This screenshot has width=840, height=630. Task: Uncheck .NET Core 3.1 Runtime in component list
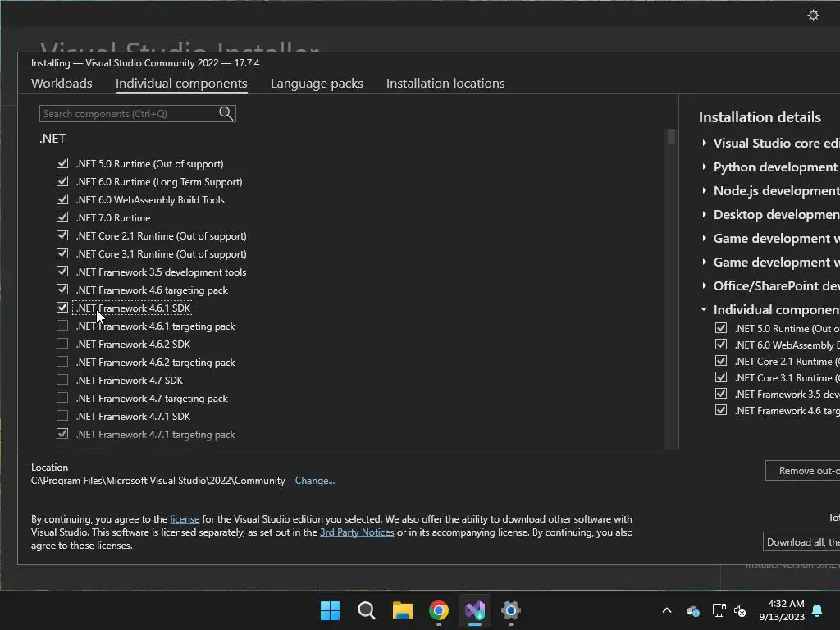(62, 253)
